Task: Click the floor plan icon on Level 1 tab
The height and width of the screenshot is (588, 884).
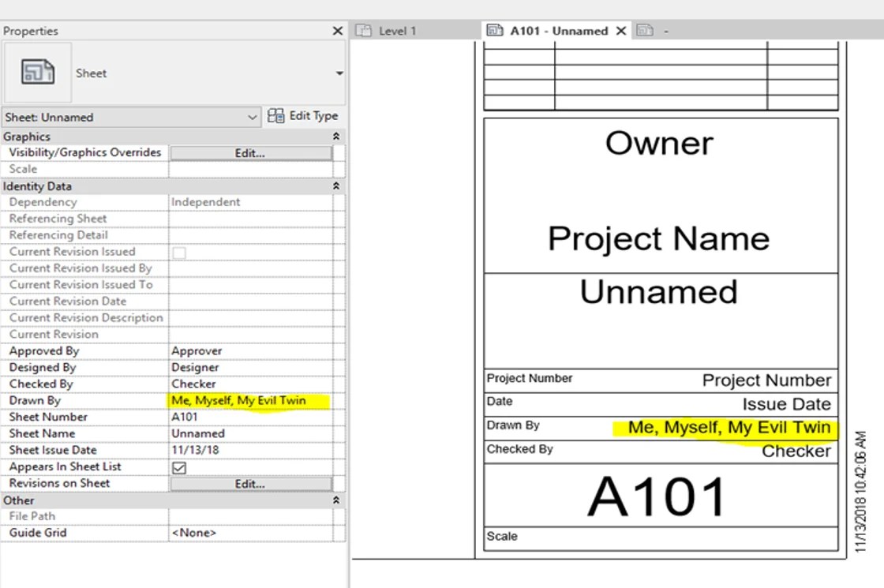Action: (365, 30)
